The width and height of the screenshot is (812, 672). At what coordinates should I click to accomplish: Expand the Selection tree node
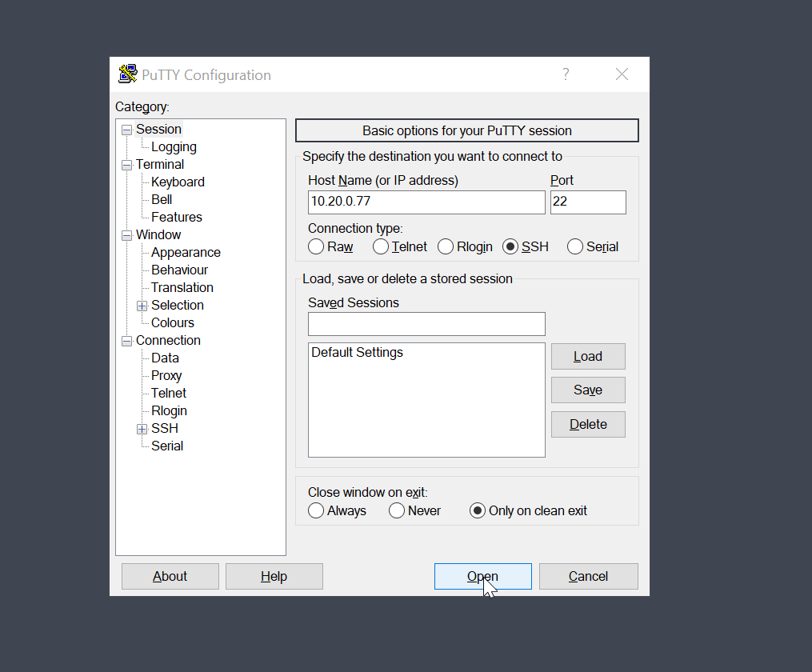point(142,306)
